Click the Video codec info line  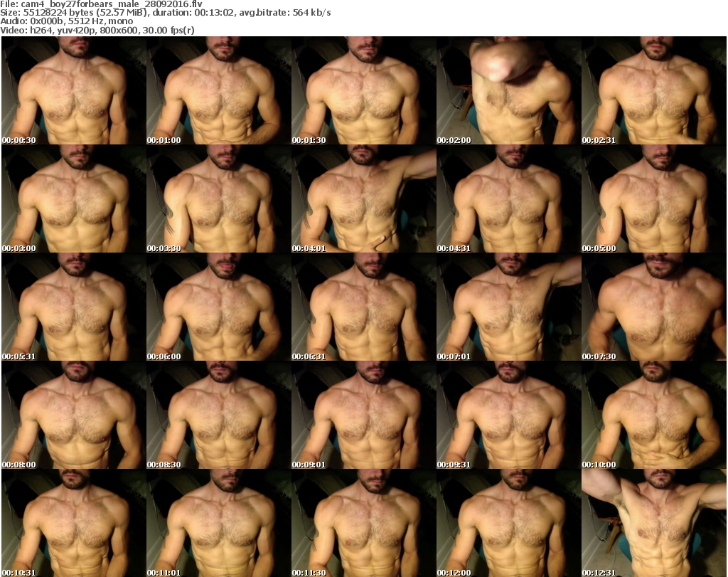point(98,30)
